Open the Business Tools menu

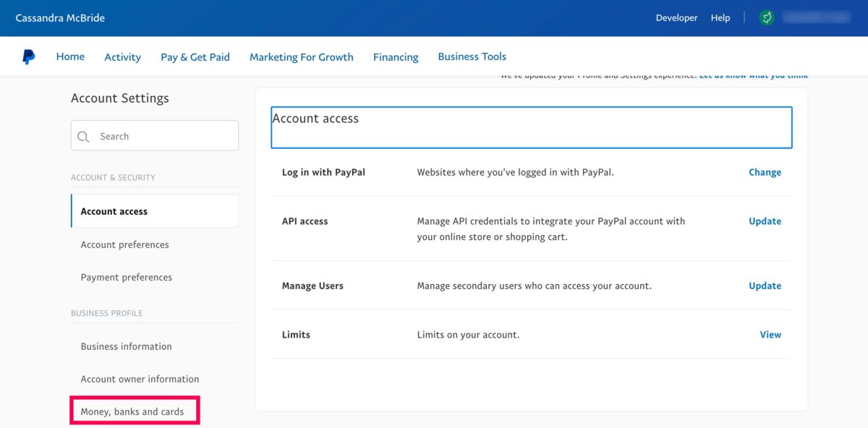(472, 56)
